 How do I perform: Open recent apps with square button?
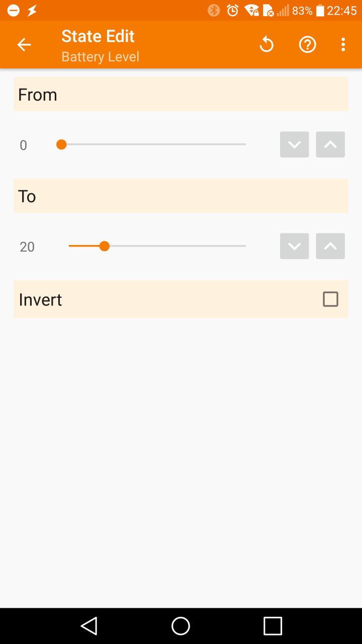pyautogui.click(x=273, y=626)
